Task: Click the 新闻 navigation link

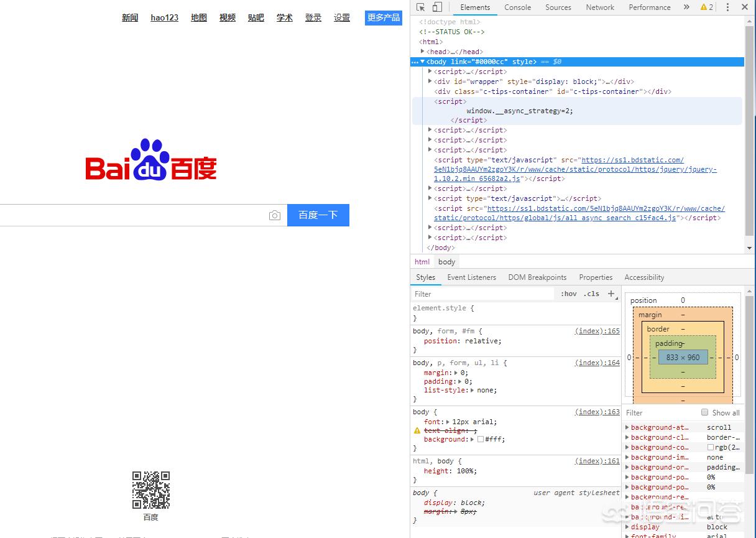Action: click(130, 17)
